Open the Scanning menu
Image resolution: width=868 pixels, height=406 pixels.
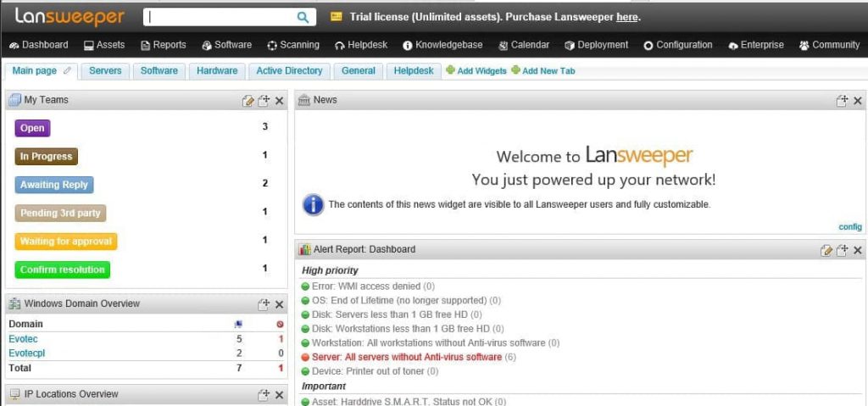point(292,45)
